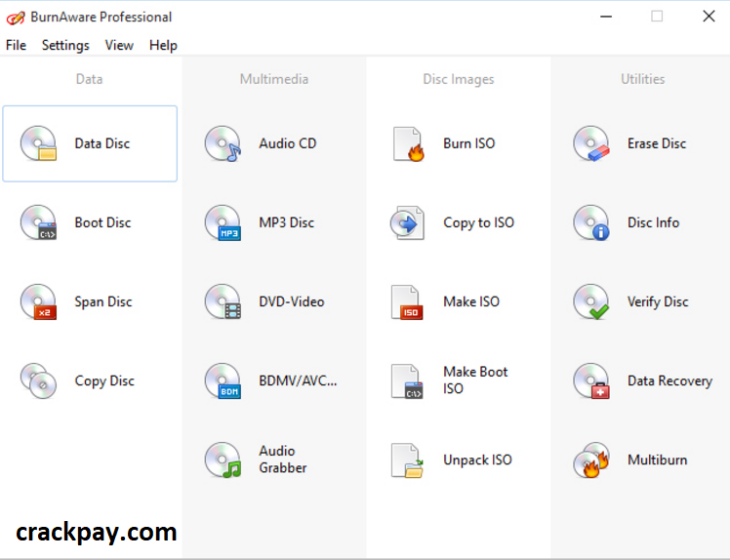Click the Data column header
Viewport: 730px width, 560px height.
click(x=90, y=79)
